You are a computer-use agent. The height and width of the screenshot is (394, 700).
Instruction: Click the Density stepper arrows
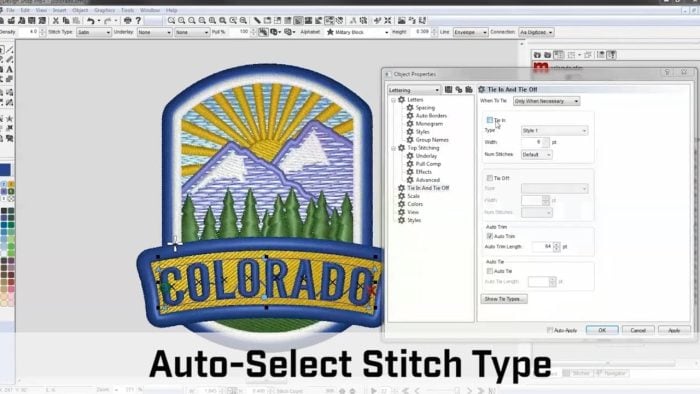[42, 32]
